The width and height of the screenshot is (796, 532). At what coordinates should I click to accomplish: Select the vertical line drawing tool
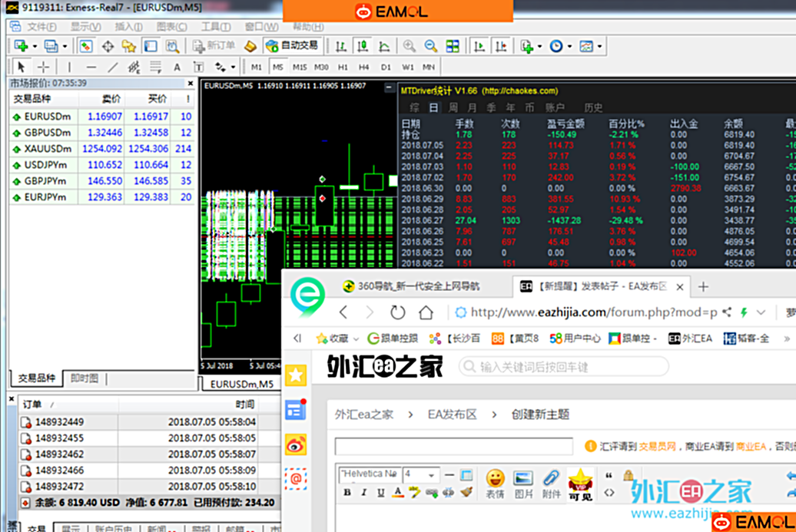[70, 67]
